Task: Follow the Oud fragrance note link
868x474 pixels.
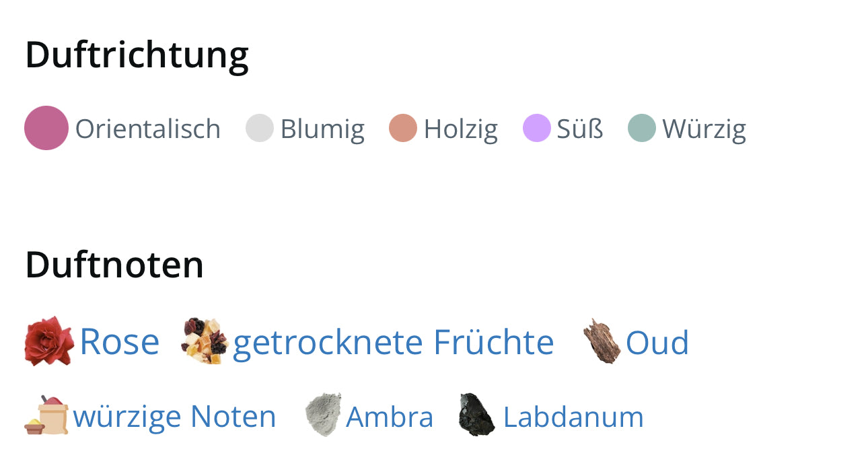Action: (657, 342)
